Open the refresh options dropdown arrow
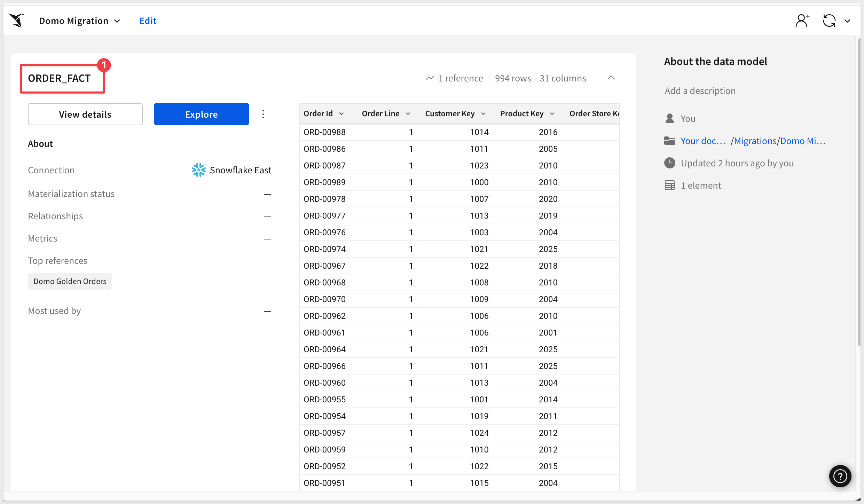This screenshot has width=864, height=504. click(x=847, y=21)
